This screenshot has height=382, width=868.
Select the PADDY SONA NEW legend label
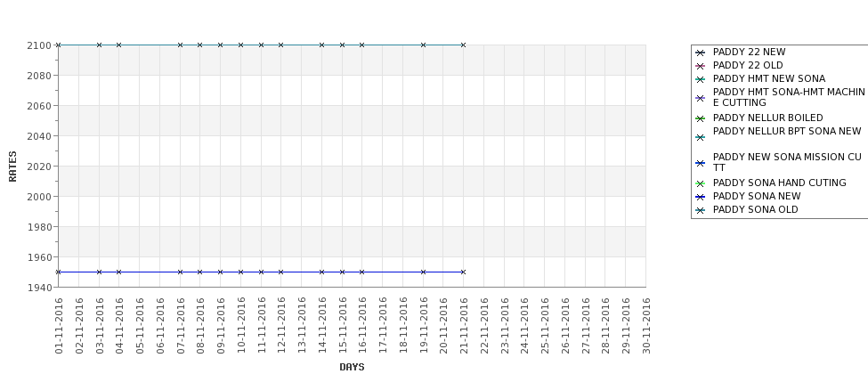pyautogui.click(x=757, y=196)
